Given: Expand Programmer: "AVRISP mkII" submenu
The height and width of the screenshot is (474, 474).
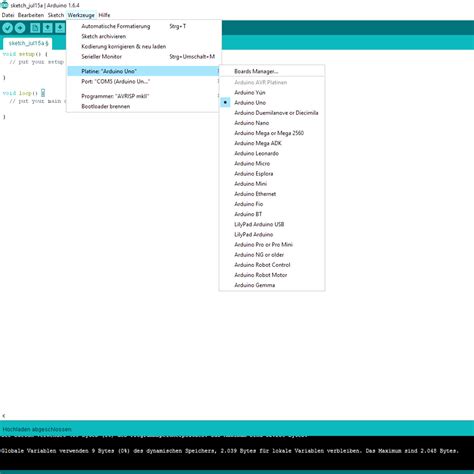Looking at the screenshot, I should click(x=144, y=96).
